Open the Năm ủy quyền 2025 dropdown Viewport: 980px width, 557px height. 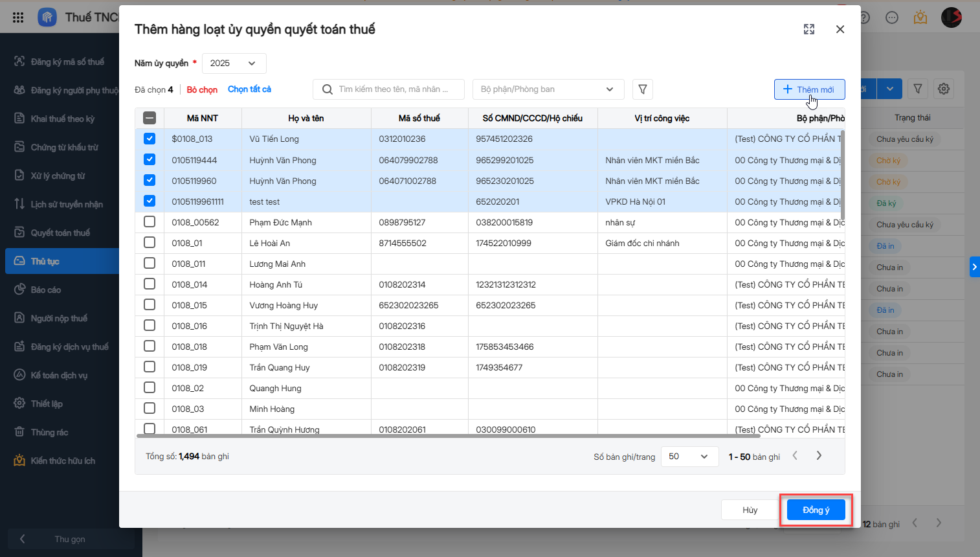[x=234, y=63]
